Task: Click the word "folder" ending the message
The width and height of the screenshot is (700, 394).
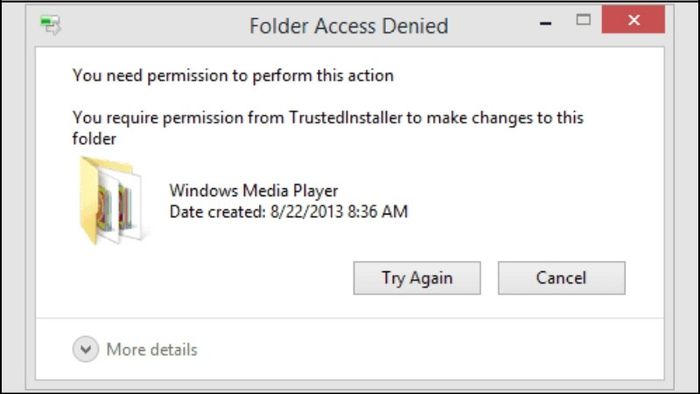Action: click(94, 139)
